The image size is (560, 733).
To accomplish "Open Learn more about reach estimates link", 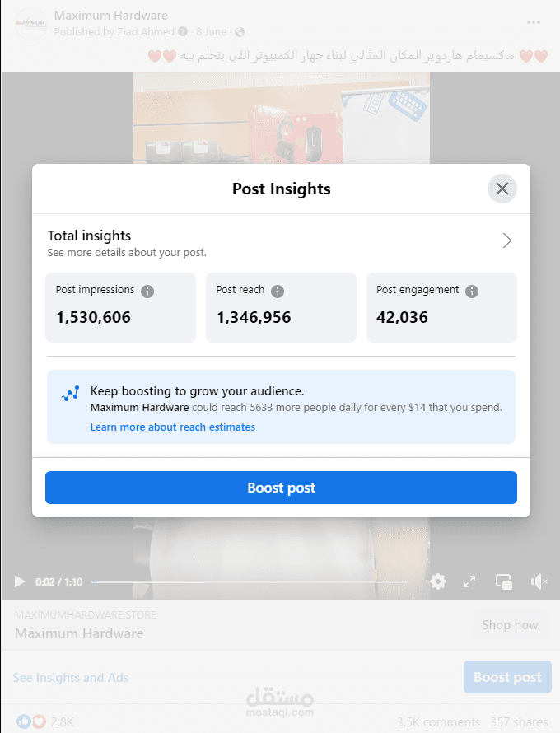I will [172, 427].
